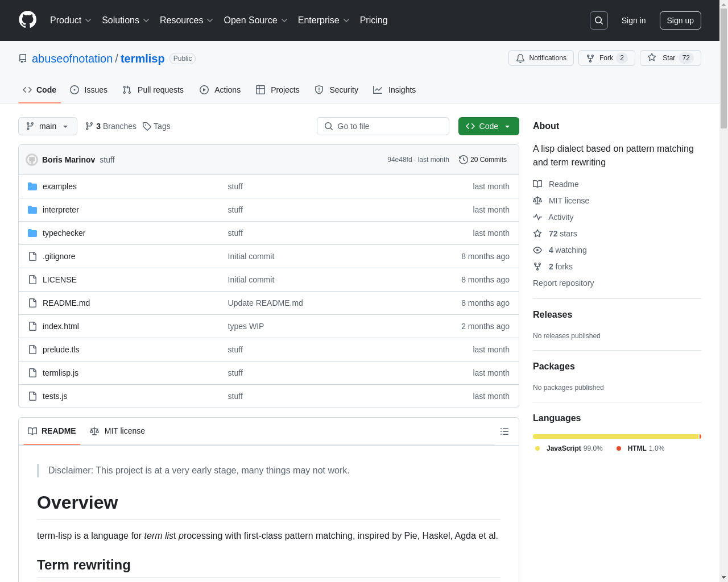Click the scales icon by MIT license in About

coord(537,201)
